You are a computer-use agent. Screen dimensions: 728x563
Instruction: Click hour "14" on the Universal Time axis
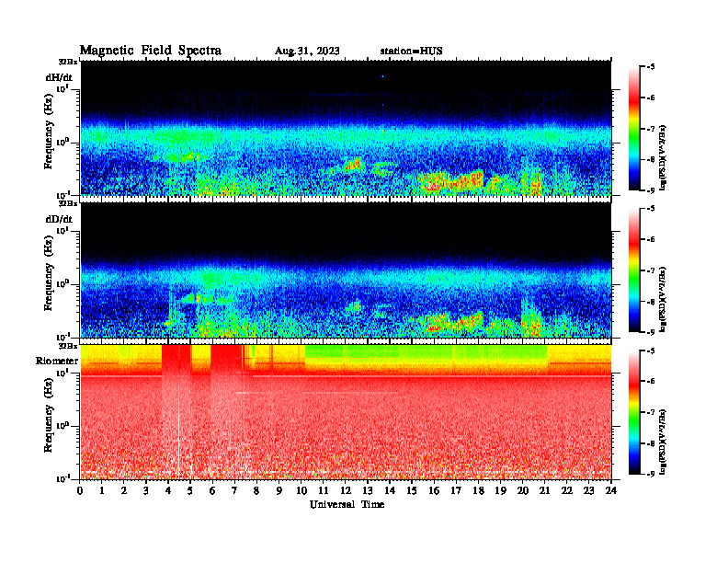389,490
